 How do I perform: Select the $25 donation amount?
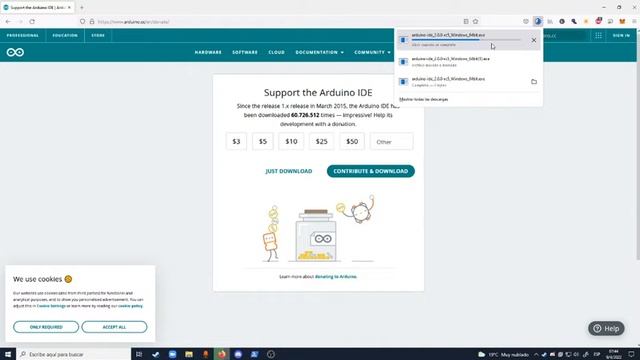coord(322,142)
